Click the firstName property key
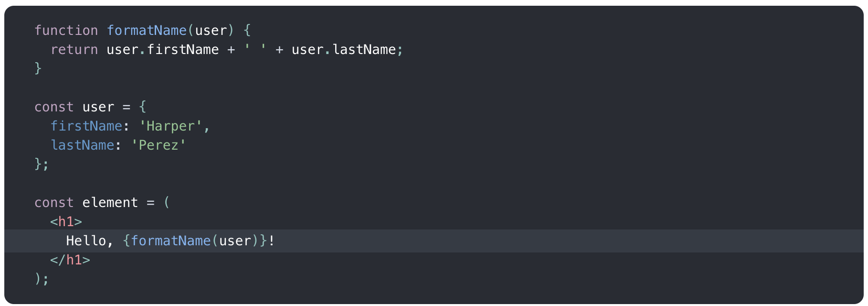Image resolution: width=868 pixels, height=306 pixels. pyautogui.click(x=86, y=126)
